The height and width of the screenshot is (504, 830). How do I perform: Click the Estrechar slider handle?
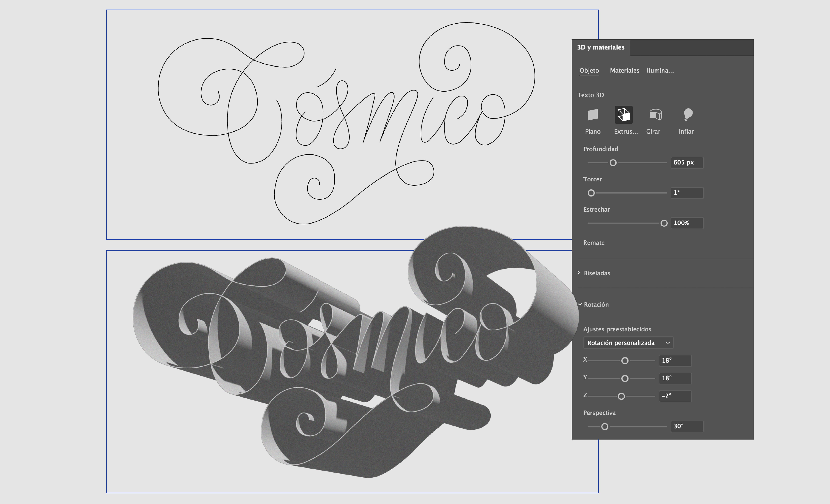(x=664, y=223)
